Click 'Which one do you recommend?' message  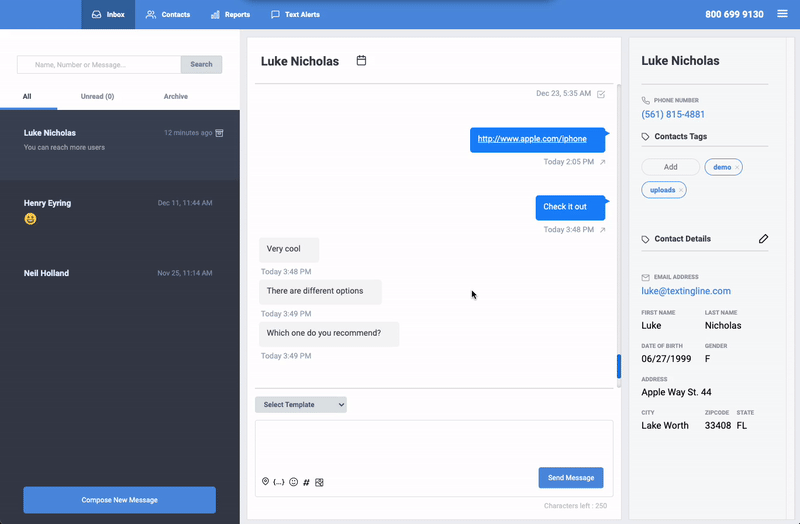pos(329,334)
